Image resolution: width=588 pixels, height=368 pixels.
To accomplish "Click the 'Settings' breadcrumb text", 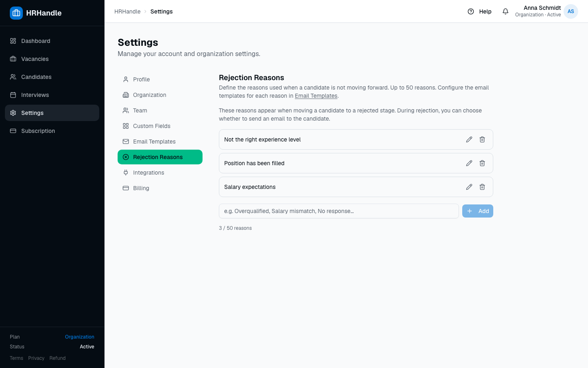I will point(161,11).
